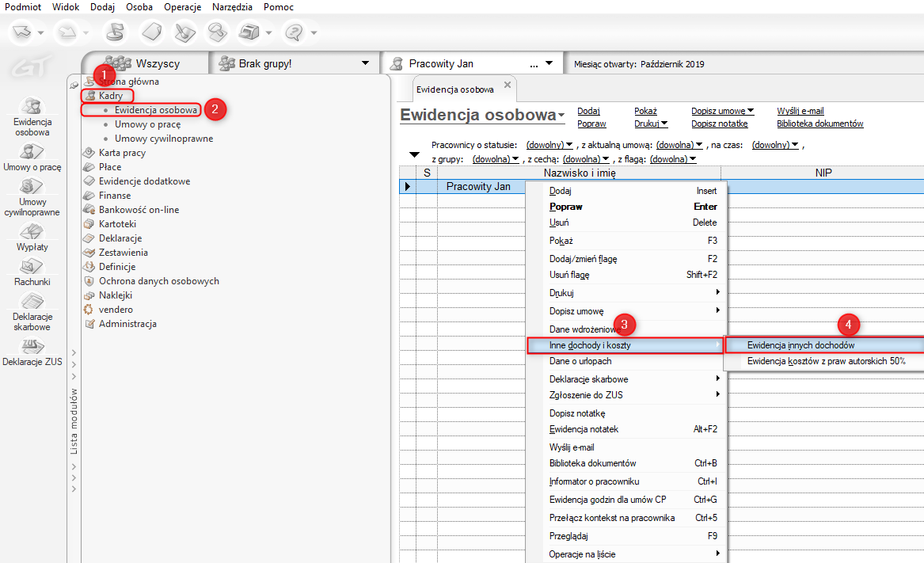Click the Dodaj link in header
Image resolution: width=924 pixels, height=563 pixels.
point(588,111)
